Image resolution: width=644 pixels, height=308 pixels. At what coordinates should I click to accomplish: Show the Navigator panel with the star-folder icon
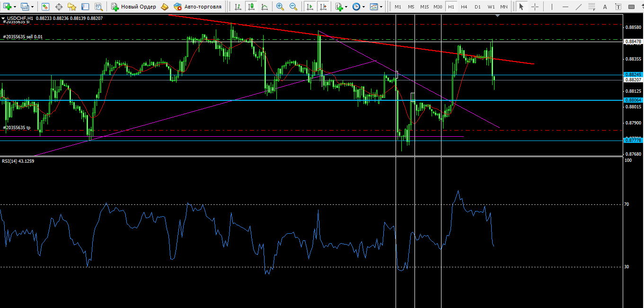coord(72,7)
